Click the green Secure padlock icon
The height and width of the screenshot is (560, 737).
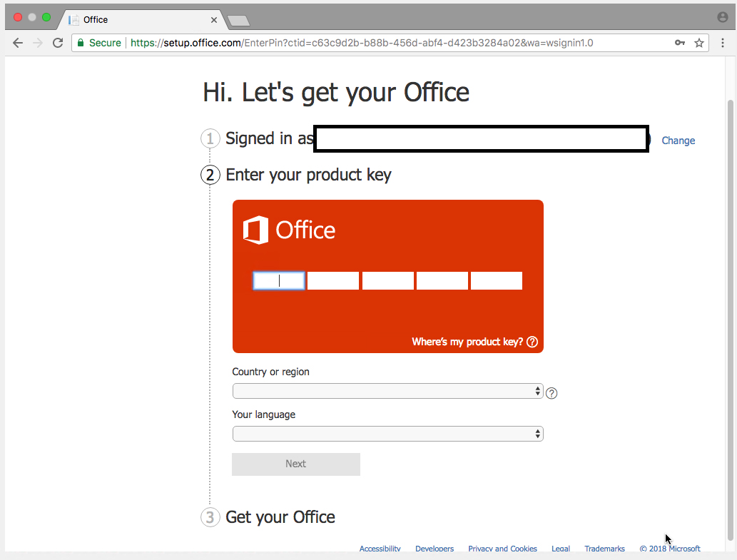coord(81,43)
